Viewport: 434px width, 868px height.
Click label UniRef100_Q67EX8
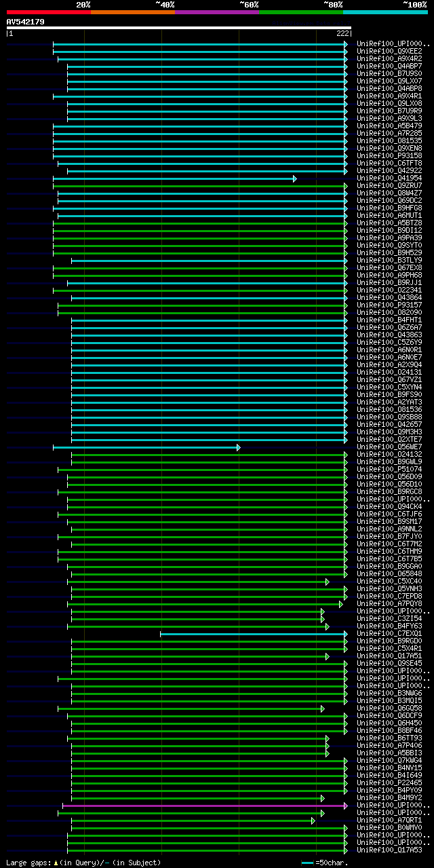pyautogui.click(x=389, y=268)
